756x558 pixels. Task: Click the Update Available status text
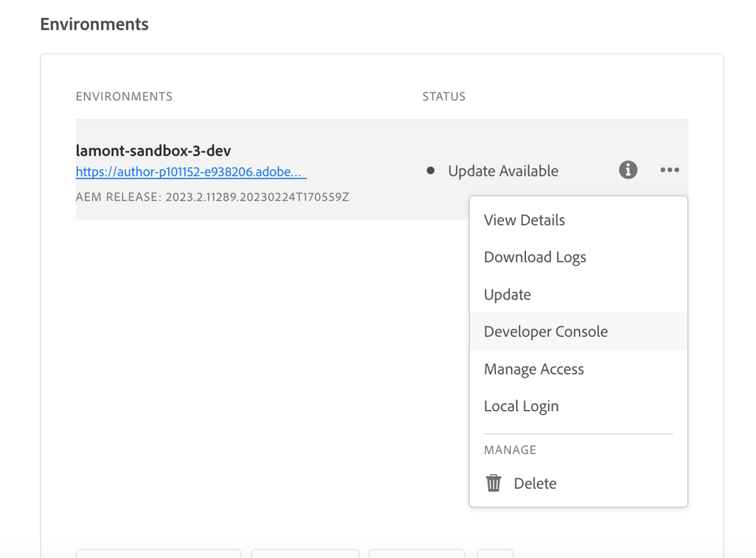tap(502, 170)
